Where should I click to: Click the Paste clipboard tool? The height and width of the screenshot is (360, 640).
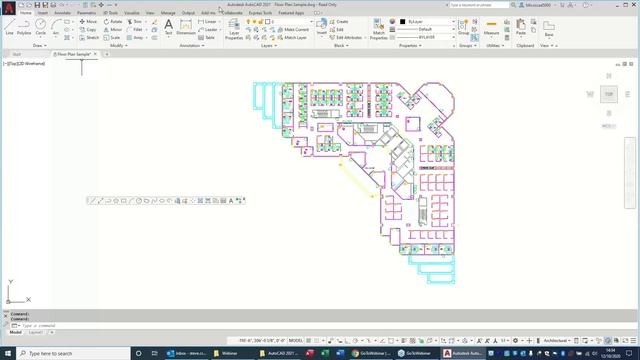point(521,27)
